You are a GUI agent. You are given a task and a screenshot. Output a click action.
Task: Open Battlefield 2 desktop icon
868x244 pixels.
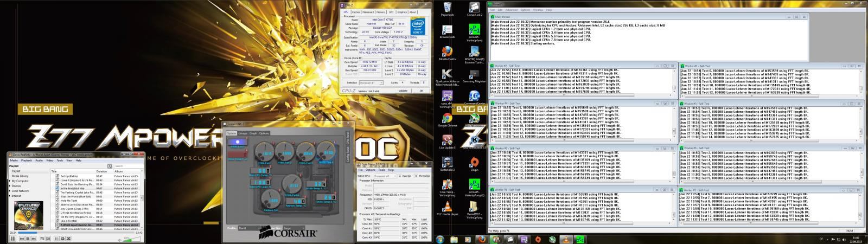447,163
